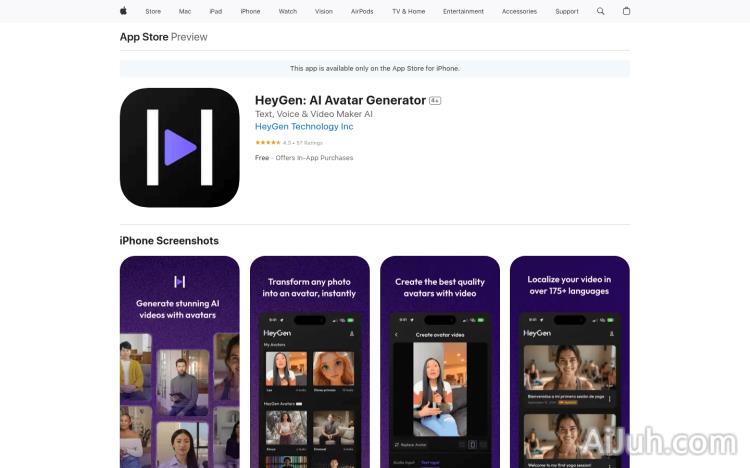Open the Generate stunning AI videos screenshot
Image resolution: width=750 pixels, height=468 pixels.
(179, 362)
